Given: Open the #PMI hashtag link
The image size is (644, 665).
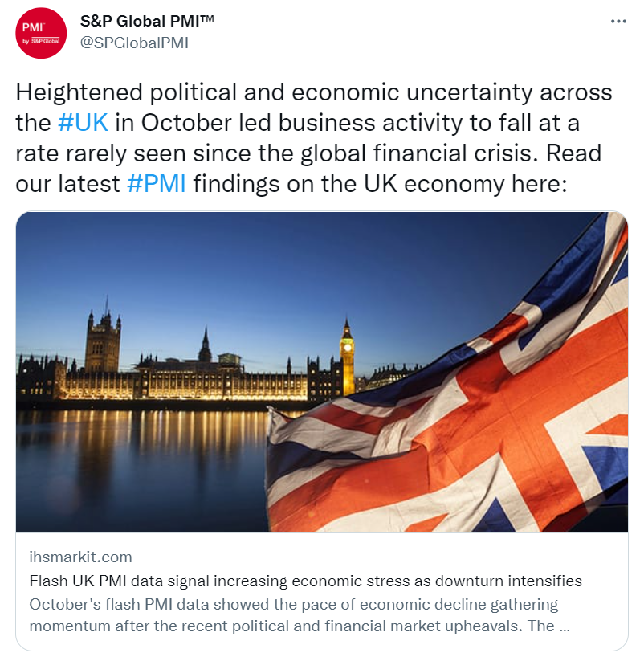Looking at the screenshot, I should click(x=157, y=184).
